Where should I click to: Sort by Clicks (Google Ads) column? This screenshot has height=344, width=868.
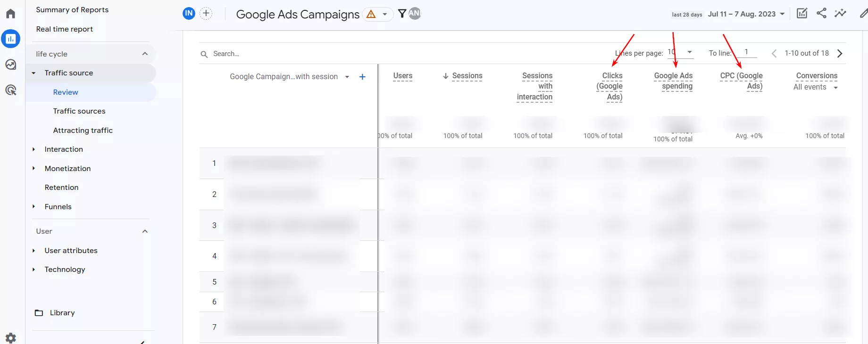[609, 86]
